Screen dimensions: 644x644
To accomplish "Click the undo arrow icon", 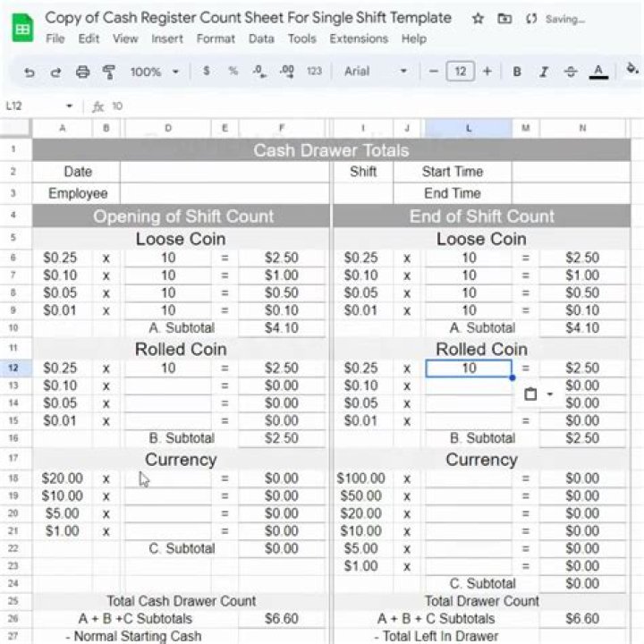I will tap(30, 72).
